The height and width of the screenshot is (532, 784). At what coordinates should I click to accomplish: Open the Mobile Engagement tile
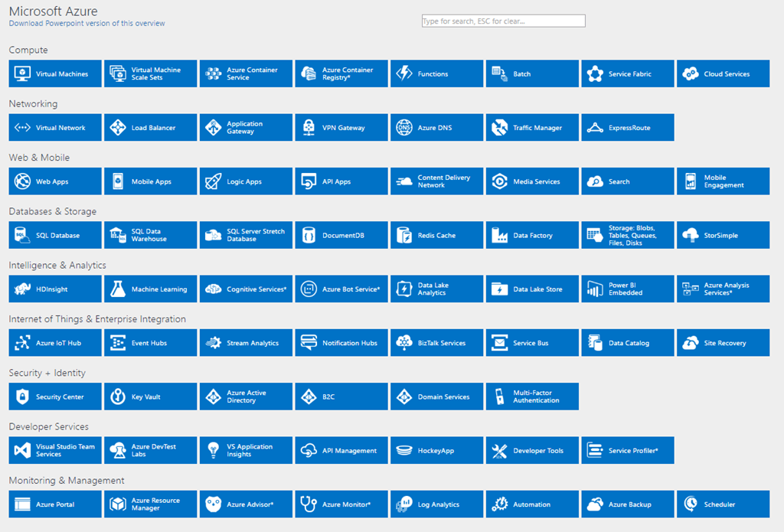724,181
